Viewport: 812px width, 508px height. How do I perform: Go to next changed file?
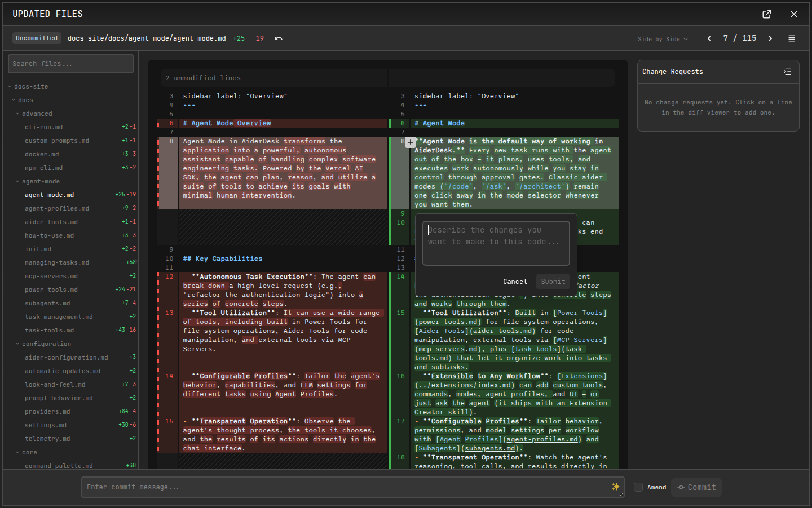click(x=770, y=38)
